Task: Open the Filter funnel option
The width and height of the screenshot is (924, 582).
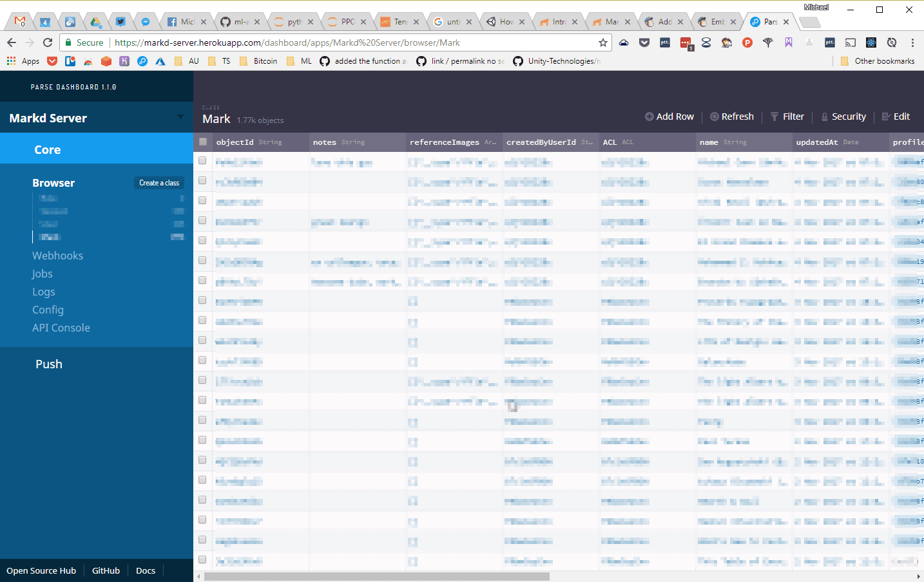Action: [x=775, y=117]
